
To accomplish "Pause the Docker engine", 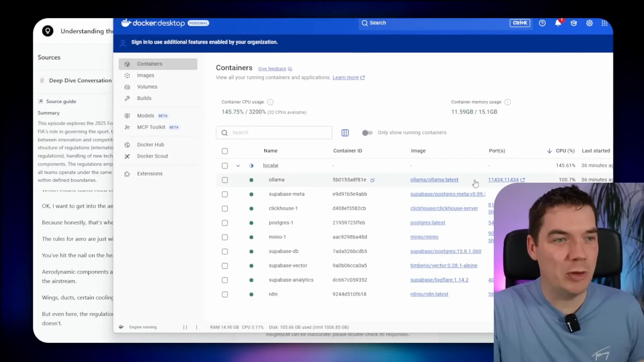I will click(x=185, y=327).
